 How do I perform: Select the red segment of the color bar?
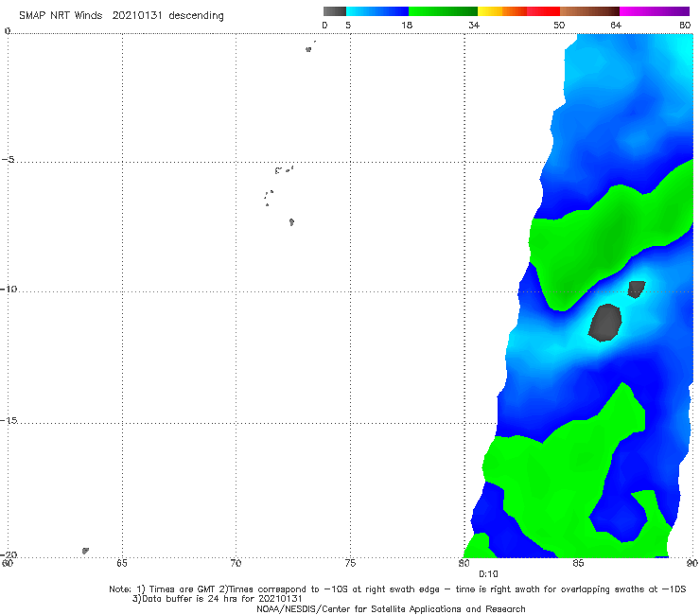pyautogui.click(x=543, y=11)
